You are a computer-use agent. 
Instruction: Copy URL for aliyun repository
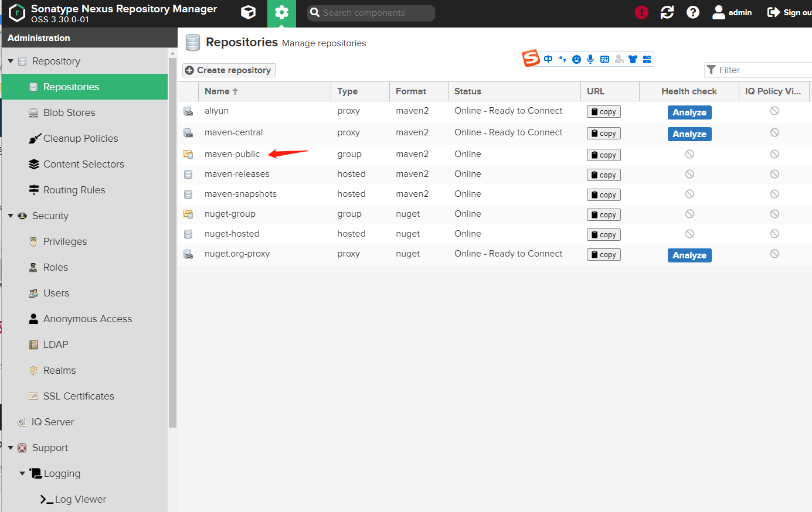pos(603,112)
